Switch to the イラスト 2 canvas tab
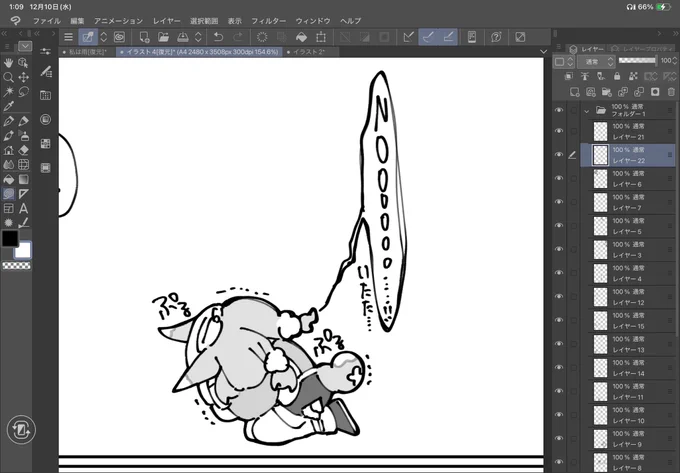 [x=309, y=52]
